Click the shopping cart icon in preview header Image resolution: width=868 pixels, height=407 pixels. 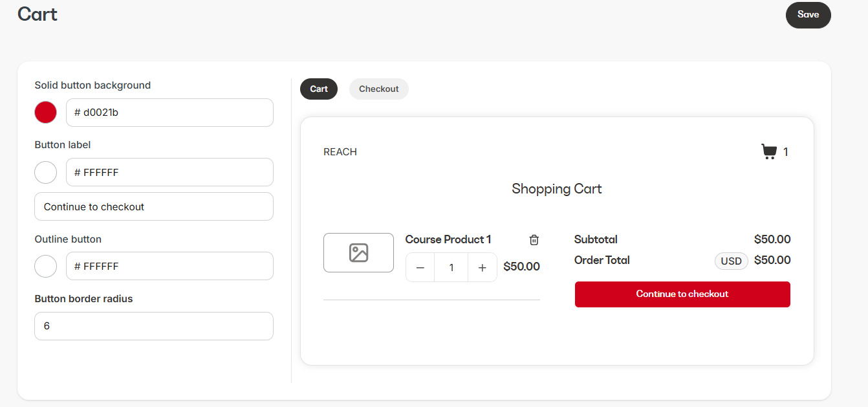point(768,152)
